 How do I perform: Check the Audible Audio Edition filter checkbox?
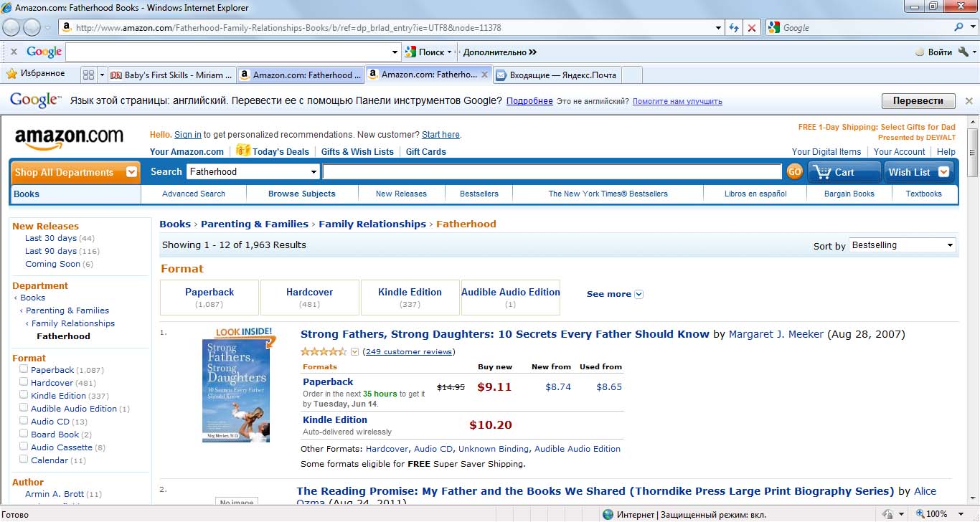coord(24,408)
